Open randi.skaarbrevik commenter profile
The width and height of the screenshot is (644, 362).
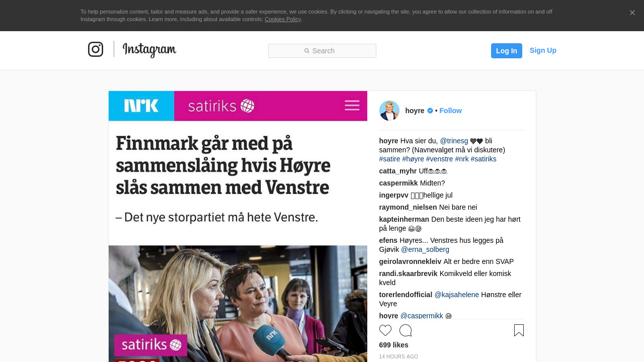409,274
